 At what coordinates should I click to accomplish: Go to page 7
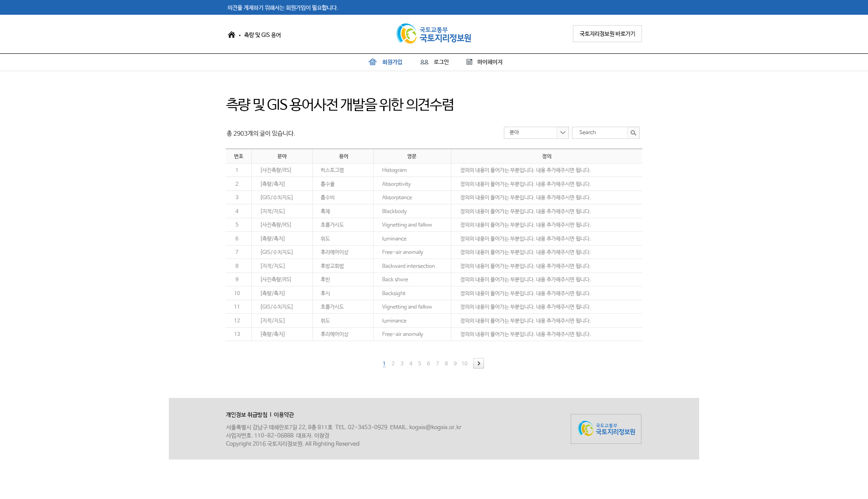pos(437,364)
